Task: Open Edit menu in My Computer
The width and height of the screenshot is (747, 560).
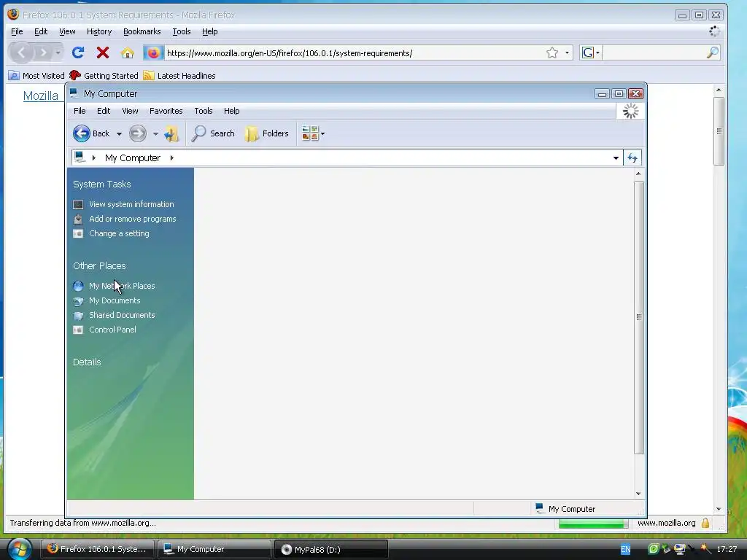Action: pyautogui.click(x=104, y=111)
